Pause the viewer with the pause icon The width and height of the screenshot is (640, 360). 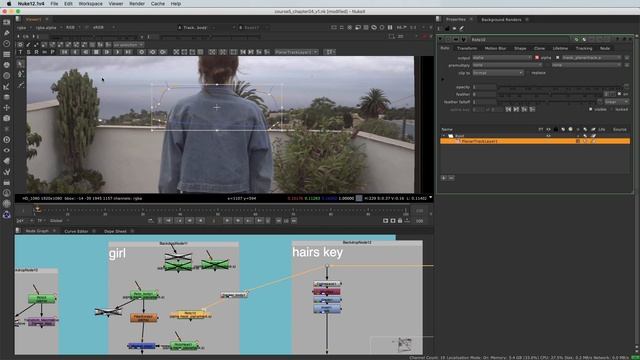(390, 27)
